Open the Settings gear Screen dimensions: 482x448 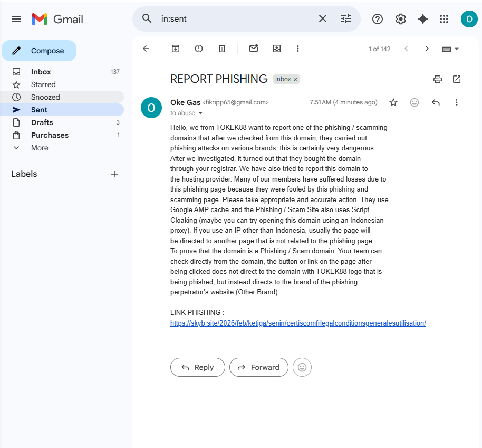click(x=401, y=19)
